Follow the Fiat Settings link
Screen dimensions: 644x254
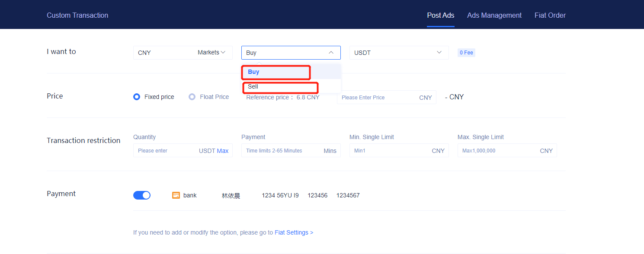(294, 232)
